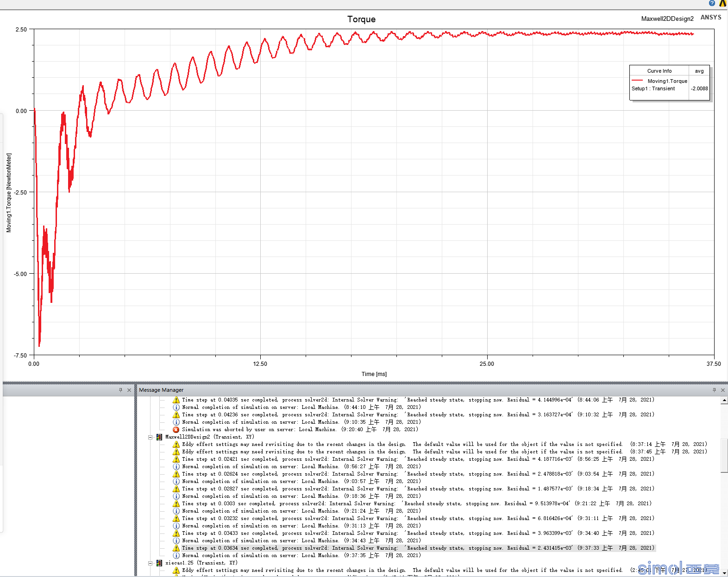This screenshot has height=577, width=728.
Task: Select 'Normal completion' message timed 9:18:36
Action: point(301,496)
